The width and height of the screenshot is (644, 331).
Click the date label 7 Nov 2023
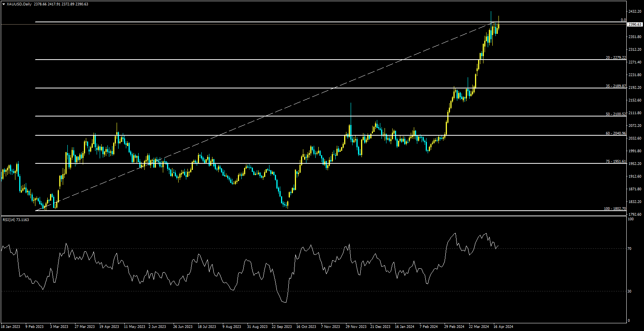click(x=330, y=327)
